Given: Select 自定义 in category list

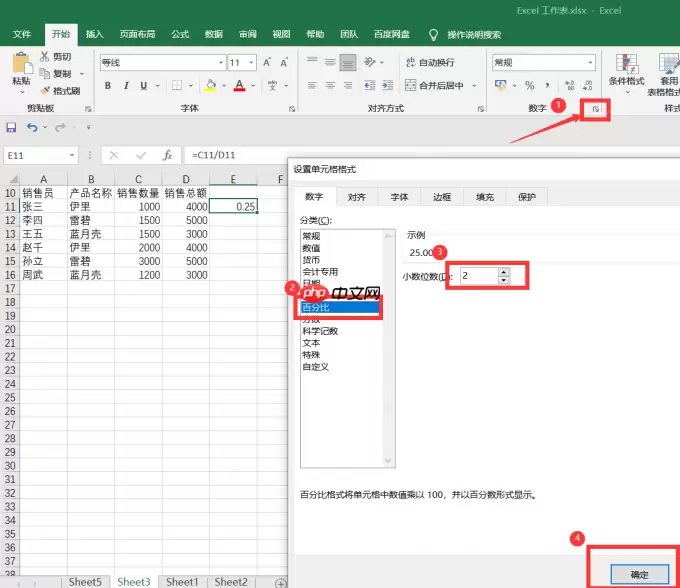Looking at the screenshot, I should tap(316, 367).
